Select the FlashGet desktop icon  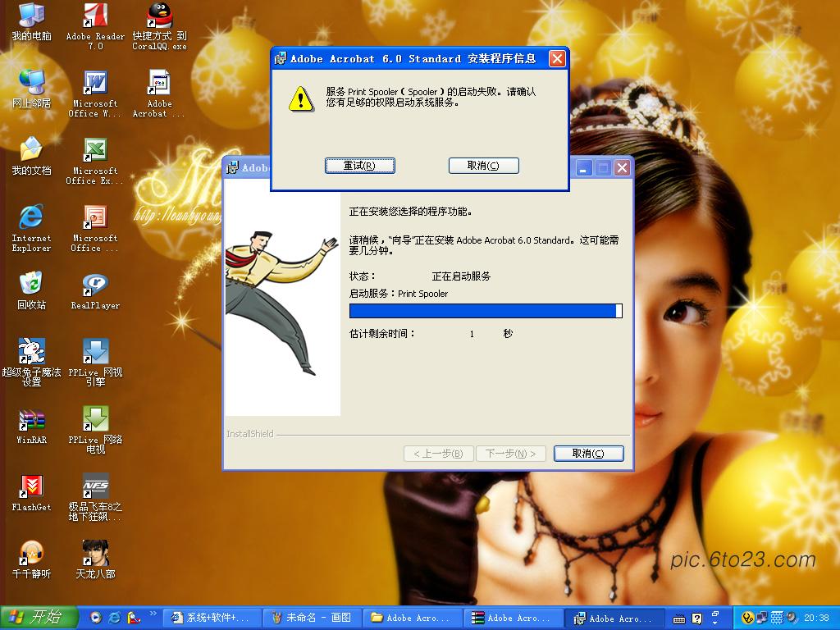pyautogui.click(x=32, y=494)
